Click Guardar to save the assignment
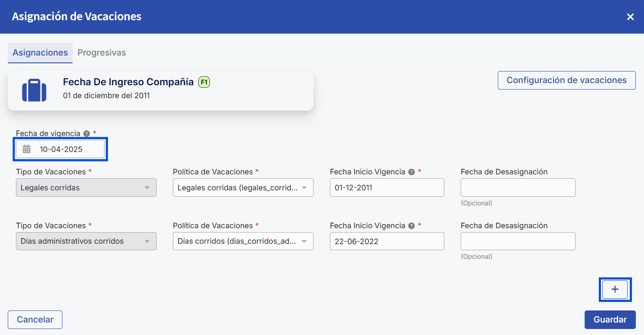 click(x=610, y=319)
